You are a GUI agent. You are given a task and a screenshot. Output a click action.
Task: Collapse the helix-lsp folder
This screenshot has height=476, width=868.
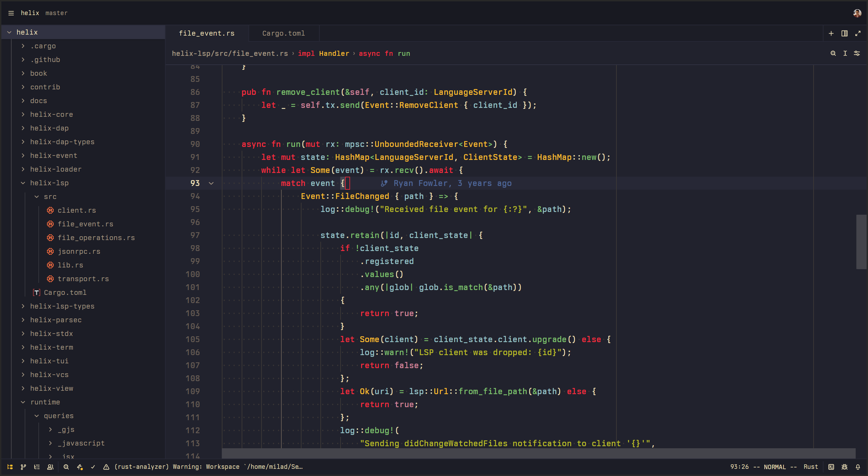coord(23,183)
